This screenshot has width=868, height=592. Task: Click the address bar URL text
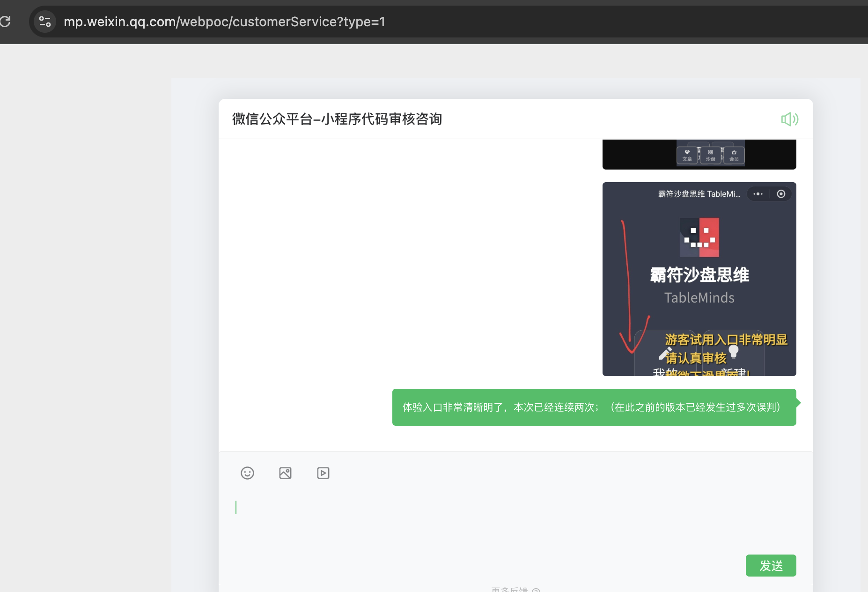click(224, 22)
